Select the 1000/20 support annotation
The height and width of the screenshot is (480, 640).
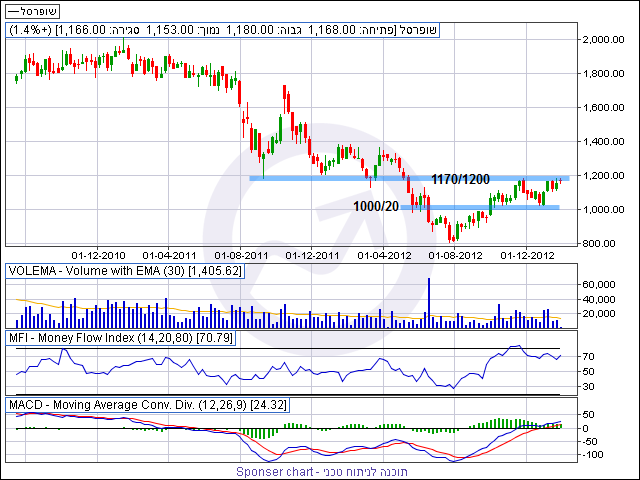coord(377,204)
